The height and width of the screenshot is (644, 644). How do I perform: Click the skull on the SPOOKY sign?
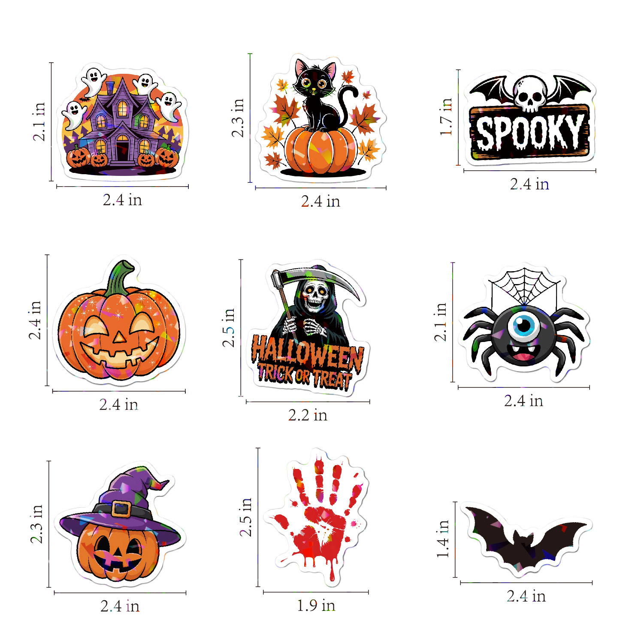click(x=530, y=94)
